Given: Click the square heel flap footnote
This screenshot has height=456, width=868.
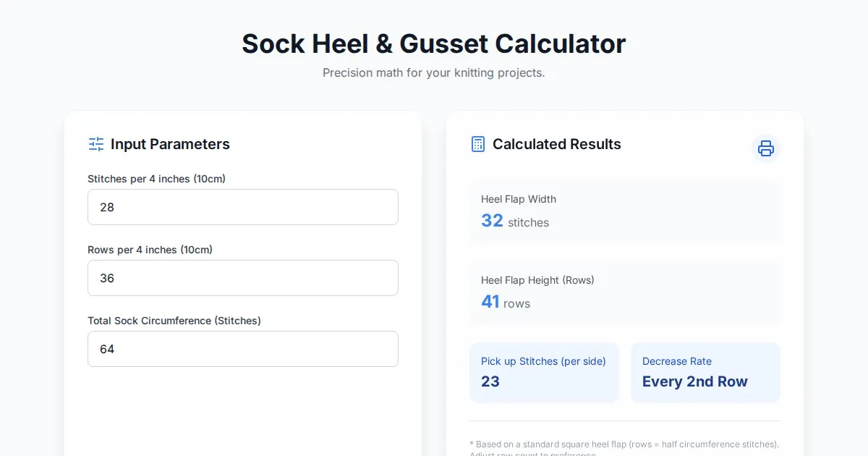Looking at the screenshot, I should click(624, 444).
